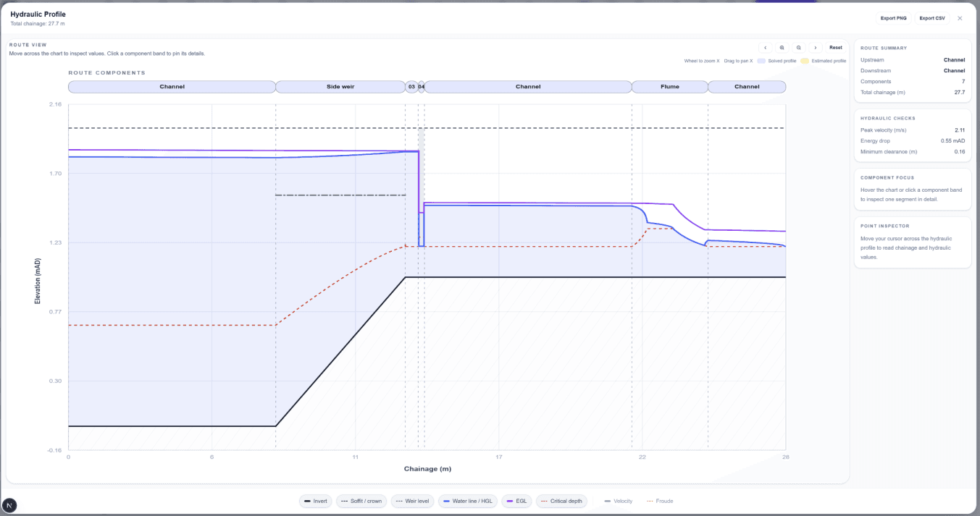This screenshot has width=980, height=516.
Task: Toggle the Critical depth line
Action: tap(562, 501)
